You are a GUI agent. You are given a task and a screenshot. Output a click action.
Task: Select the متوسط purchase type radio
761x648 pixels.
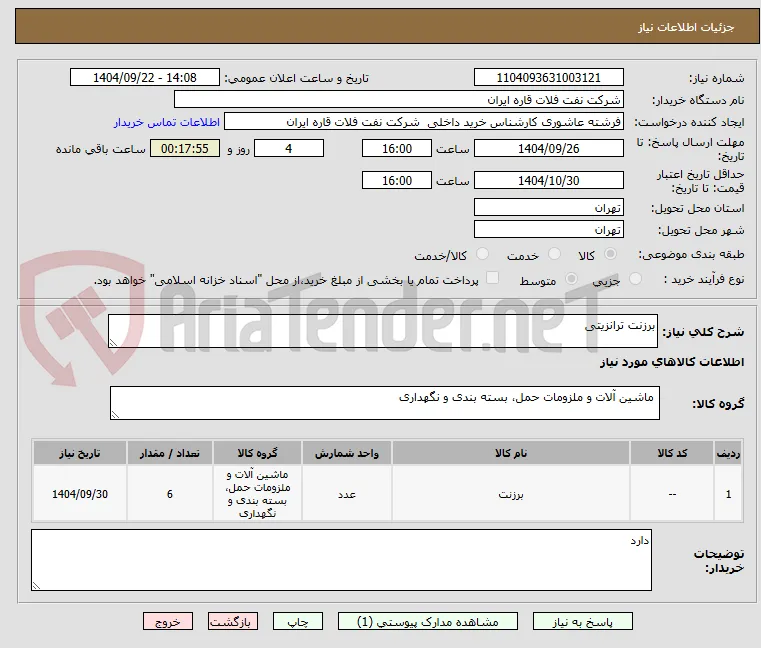[x=572, y=279]
